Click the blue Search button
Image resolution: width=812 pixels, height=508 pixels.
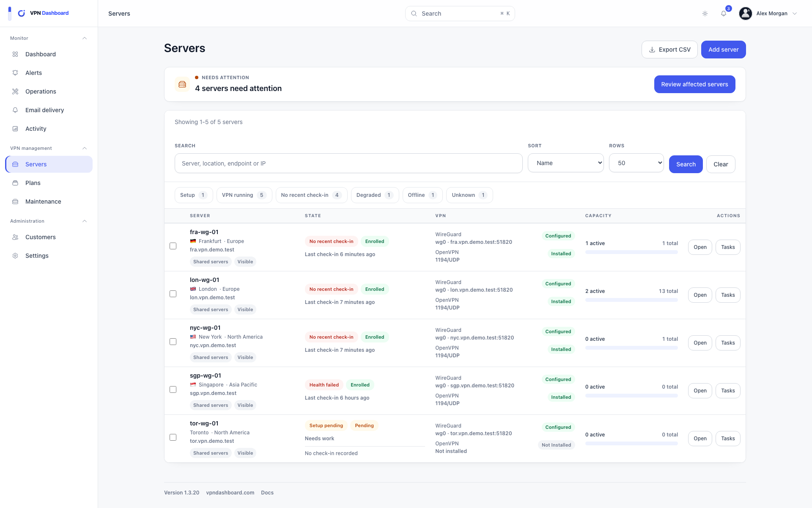[x=686, y=164]
